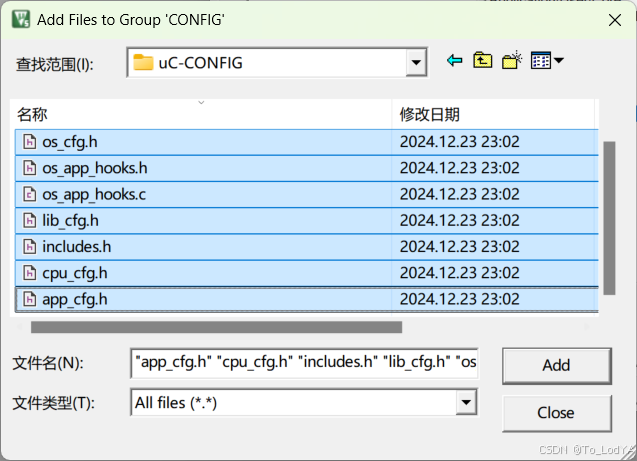Create a new folder
The height and width of the screenshot is (461, 637).
[x=512, y=61]
